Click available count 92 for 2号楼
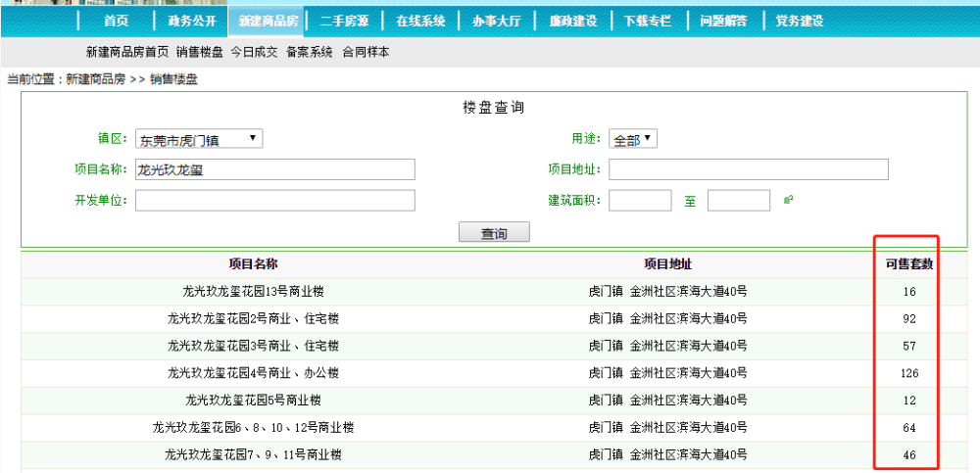Image resolution: width=980 pixels, height=473 pixels. point(909,318)
